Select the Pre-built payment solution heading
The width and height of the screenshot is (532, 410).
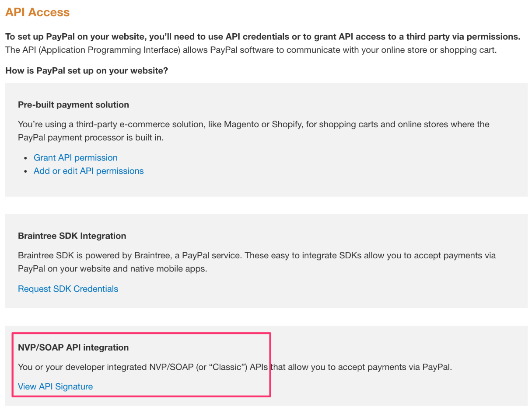[73, 105]
